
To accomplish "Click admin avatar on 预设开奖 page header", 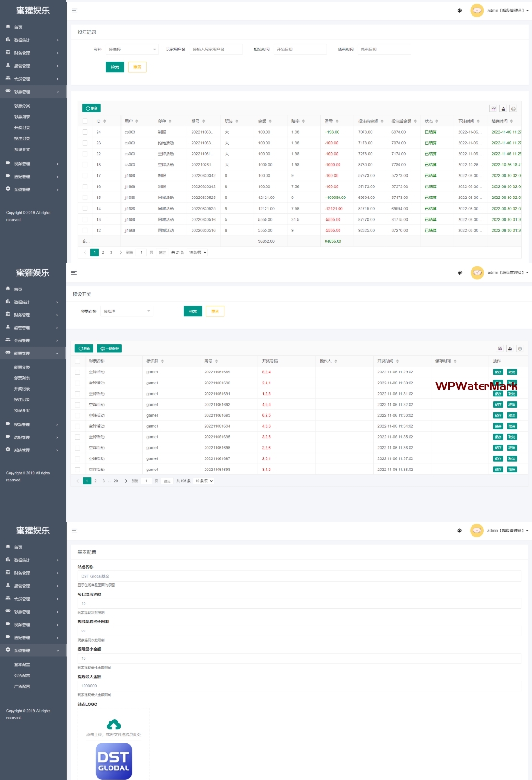I will 477,272.
